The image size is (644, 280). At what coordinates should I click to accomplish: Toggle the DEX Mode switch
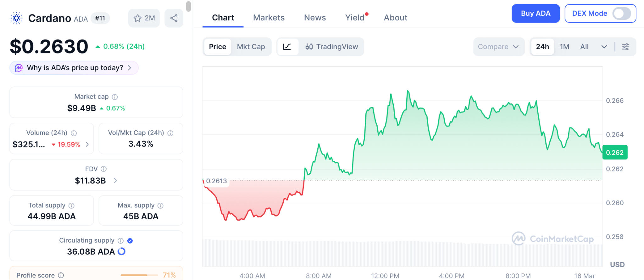point(621,13)
